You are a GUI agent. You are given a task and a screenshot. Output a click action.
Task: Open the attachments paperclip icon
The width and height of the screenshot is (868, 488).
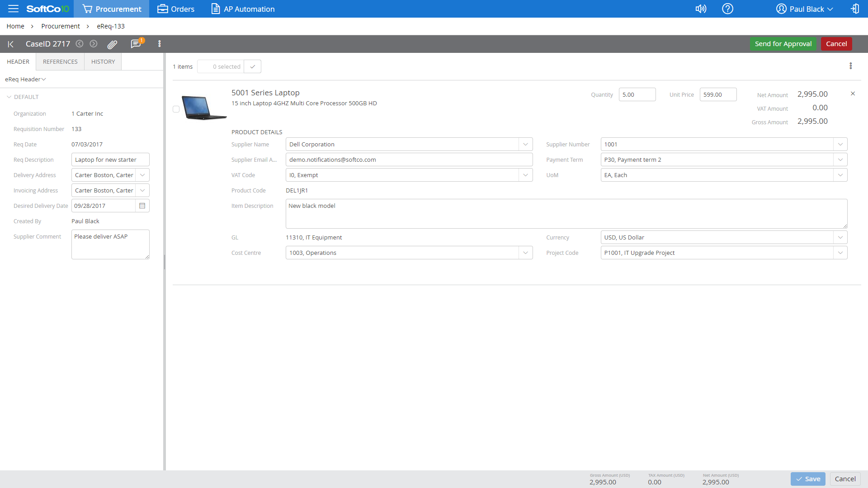tap(112, 44)
